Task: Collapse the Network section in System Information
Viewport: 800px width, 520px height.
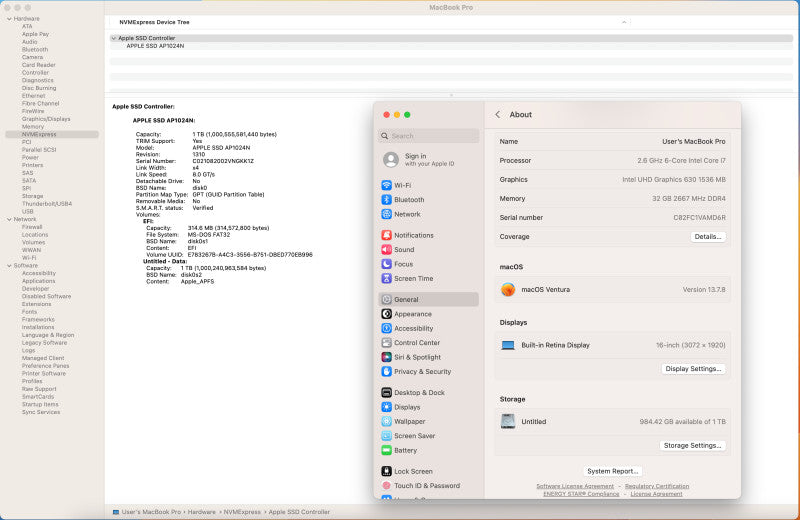Action: pyautogui.click(x=9, y=219)
